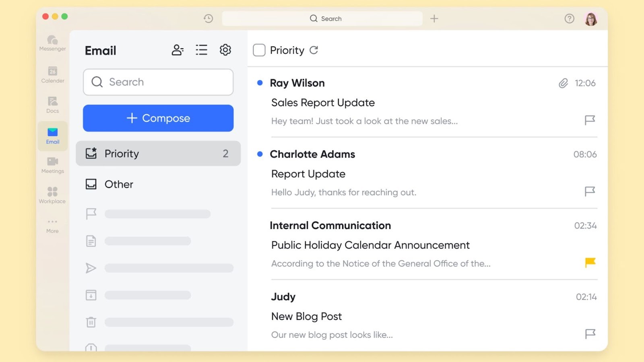The height and width of the screenshot is (362, 644).
Task: Open the Help question mark button
Action: pos(569,19)
